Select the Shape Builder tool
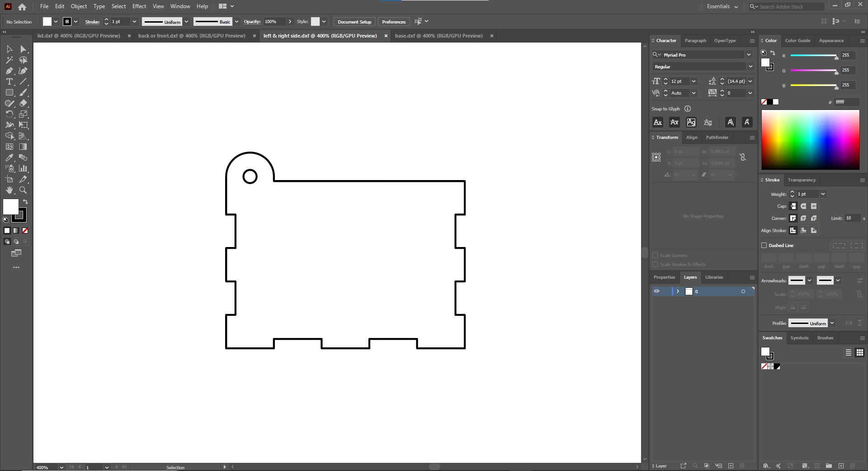The width and height of the screenshot is (868, 471). 9,136
